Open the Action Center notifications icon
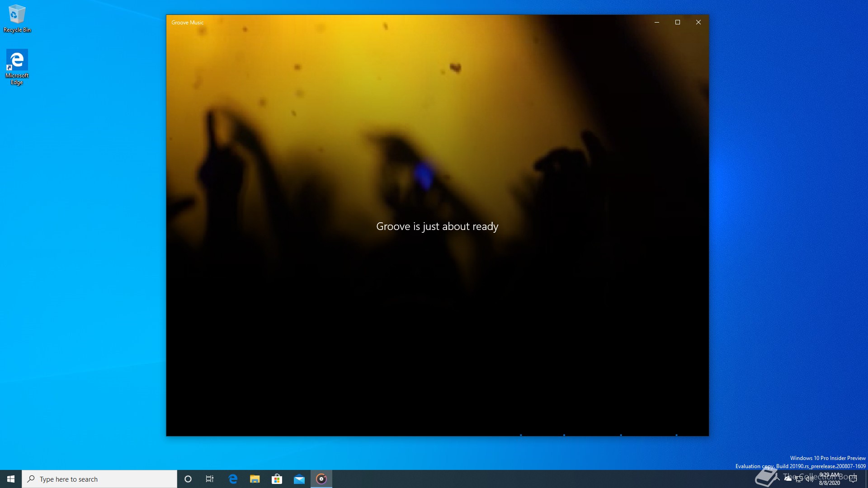The width and height of the screenshot is (868, 488). point(853,479)
